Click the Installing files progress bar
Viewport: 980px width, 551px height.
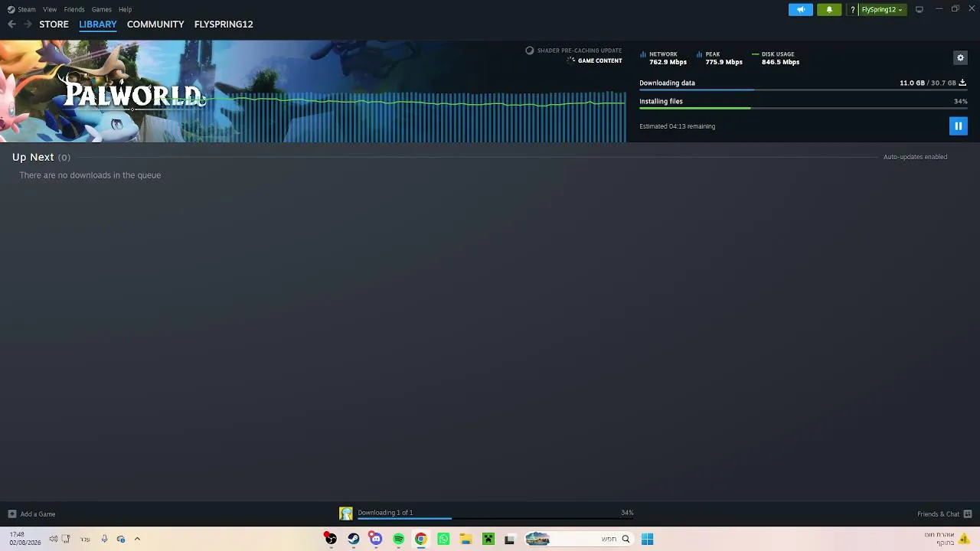(803, 109)
